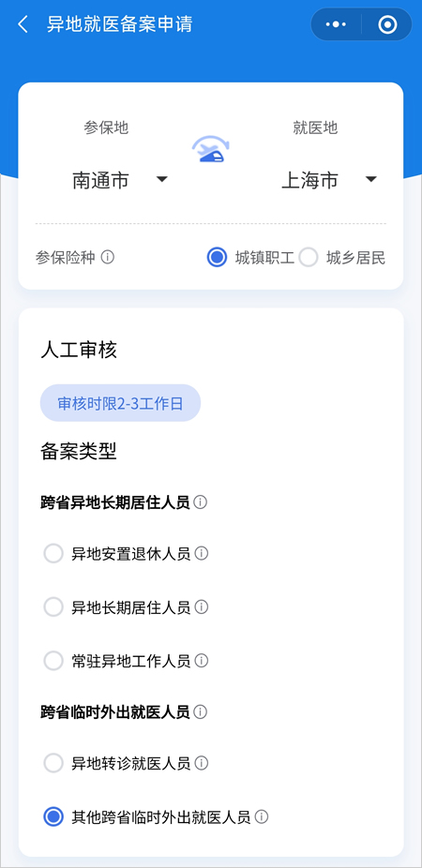Show info for 跨省异地长期居住人员 heading

click(x=201, y=502)
